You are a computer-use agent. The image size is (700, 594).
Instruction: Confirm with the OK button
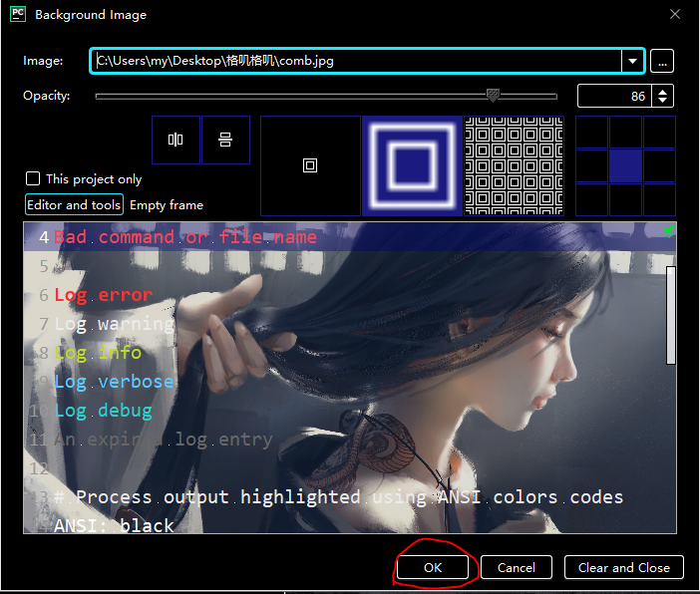(433, 567)
